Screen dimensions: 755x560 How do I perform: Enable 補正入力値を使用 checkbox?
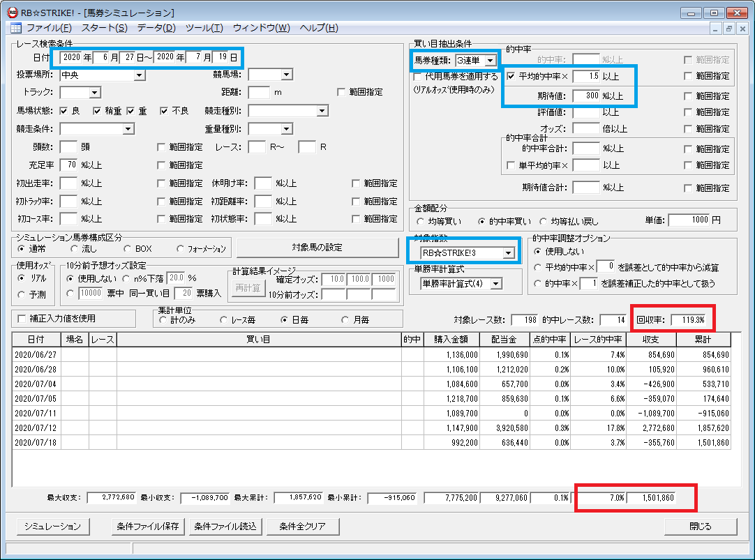click(21, 319)
